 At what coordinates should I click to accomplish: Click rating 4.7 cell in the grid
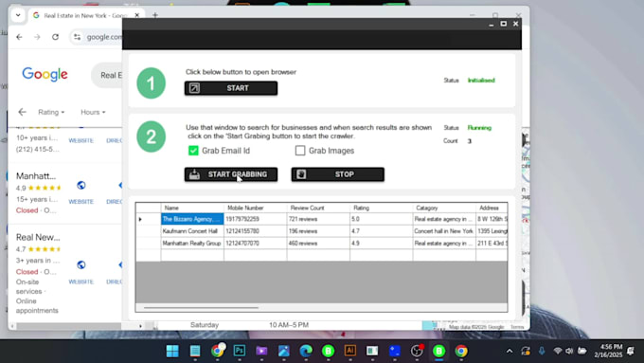(381, 231)
